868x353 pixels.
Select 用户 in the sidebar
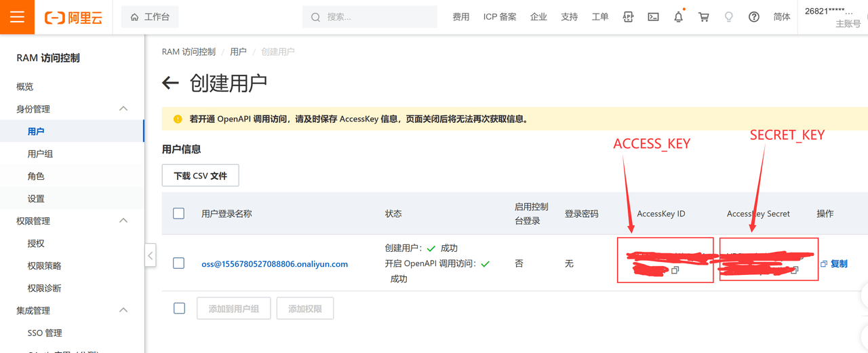(x=72, y=131)
